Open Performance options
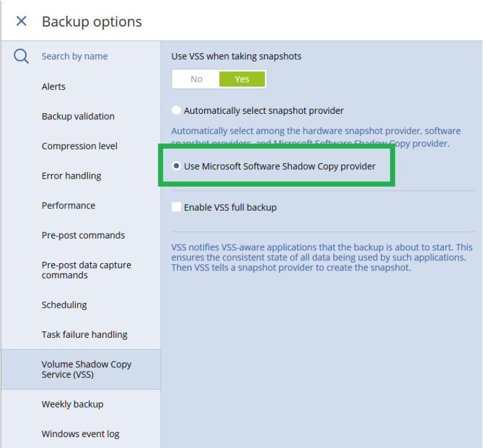Screen dimensions: 483x448 [68, 205]
